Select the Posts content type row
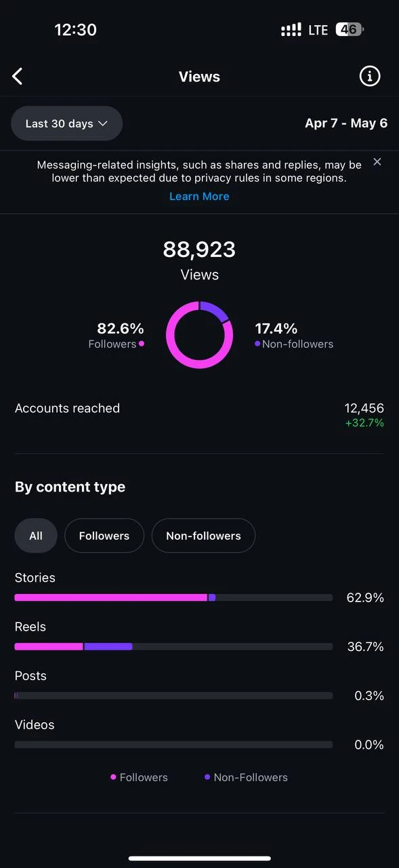This screenshot has width=399, height=868. [199, 686]
